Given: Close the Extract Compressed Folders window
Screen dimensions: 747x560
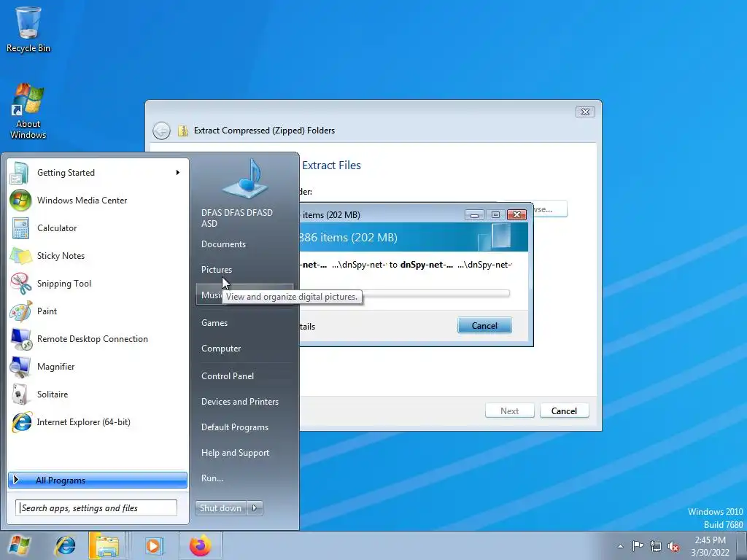Looking at the screenshot, I should 585,112.
